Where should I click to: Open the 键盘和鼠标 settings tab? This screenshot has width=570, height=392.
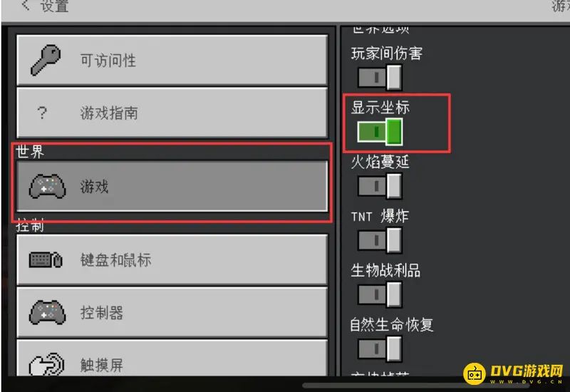click(172, 259)
